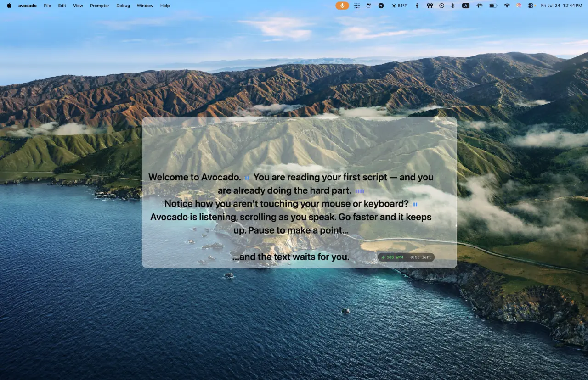Image resolution: width=588 pixels, height=380 pixels.
Task: Click the long pause marker after 'hard part.'
Action: tap(360, 191)
